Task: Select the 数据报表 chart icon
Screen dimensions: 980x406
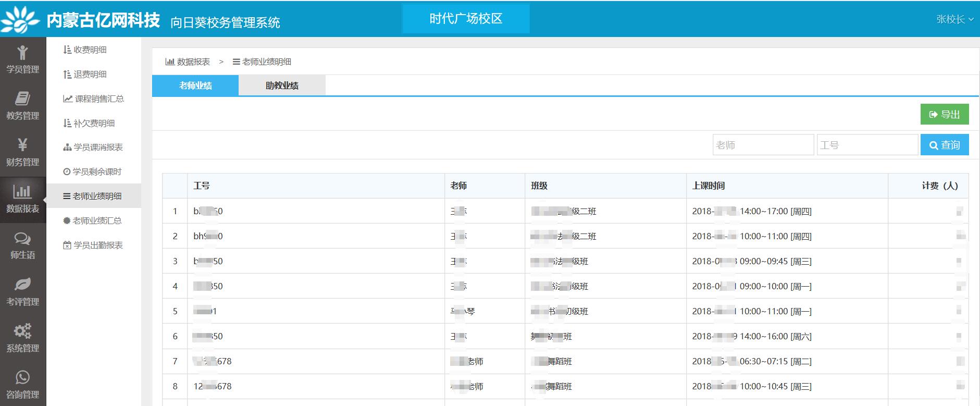Action: [x=22, y=192]
